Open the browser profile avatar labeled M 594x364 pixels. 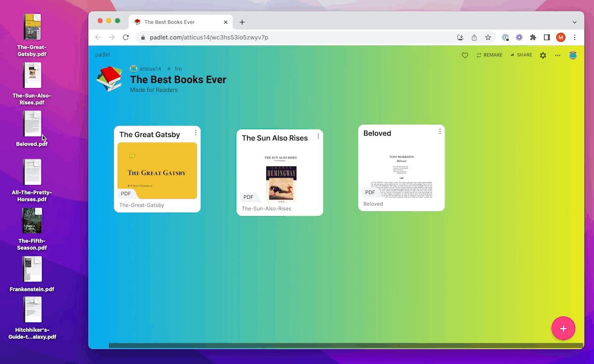point(561,37)
